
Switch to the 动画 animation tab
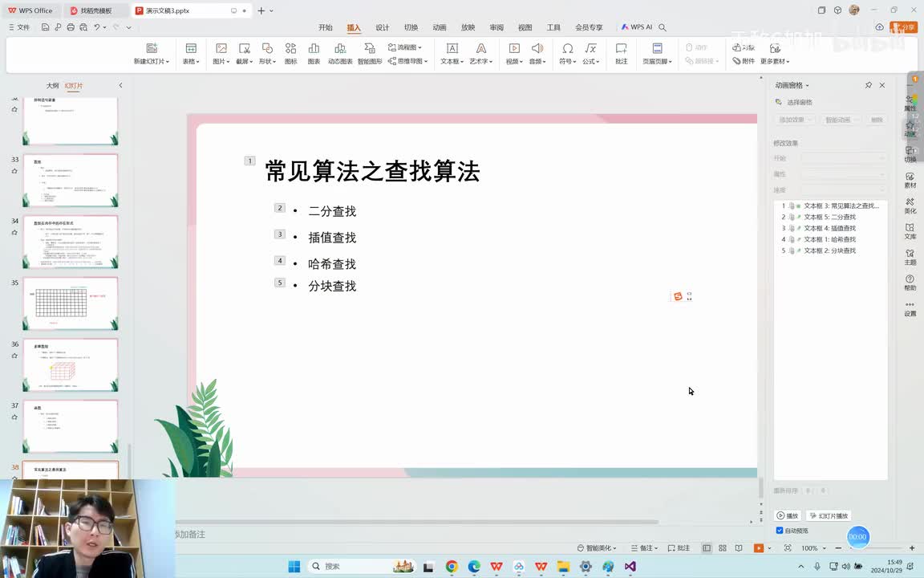pos(440,27)
